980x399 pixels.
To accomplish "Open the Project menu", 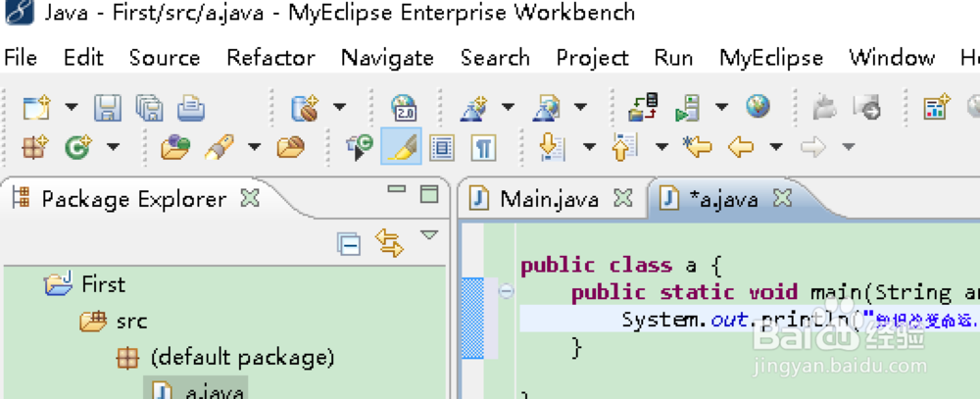I will (592, 58).
